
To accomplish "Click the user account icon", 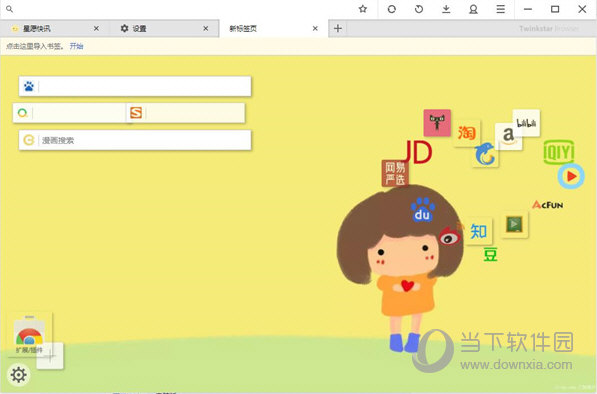I will [473, 9].
